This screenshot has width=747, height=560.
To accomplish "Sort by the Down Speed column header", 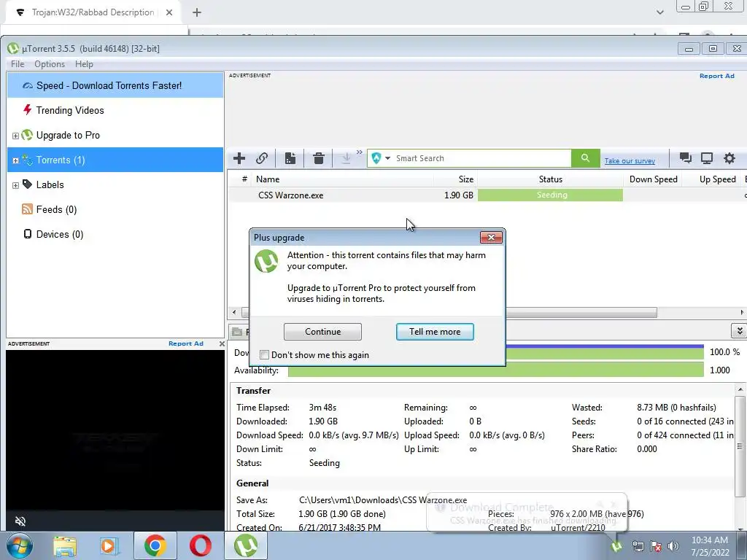I will pos(653,179).
